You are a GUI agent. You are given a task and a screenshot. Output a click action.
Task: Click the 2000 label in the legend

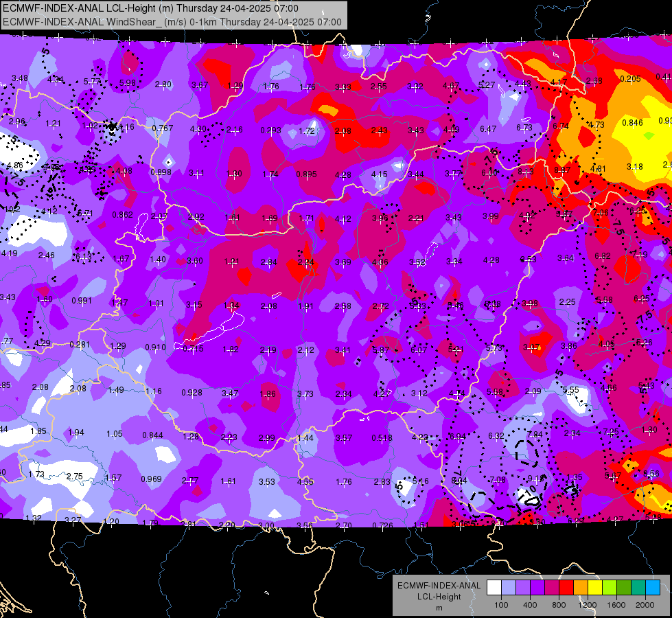pos(645,605)
